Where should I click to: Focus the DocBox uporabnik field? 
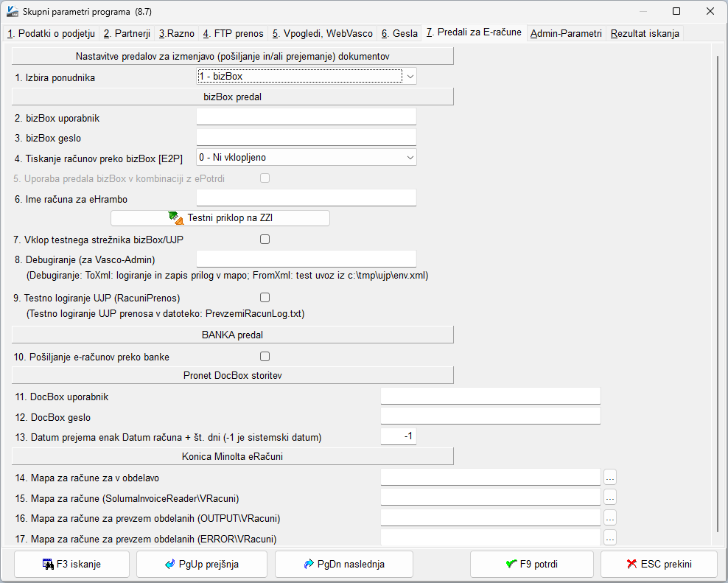pos(491,396)
